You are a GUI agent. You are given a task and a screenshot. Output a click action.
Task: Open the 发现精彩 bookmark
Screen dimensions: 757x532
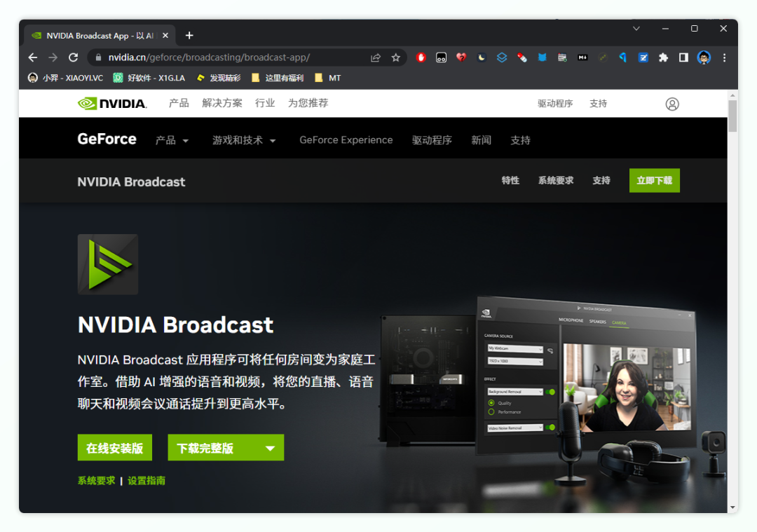pos(218,78)
